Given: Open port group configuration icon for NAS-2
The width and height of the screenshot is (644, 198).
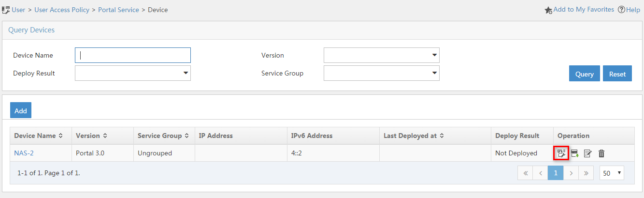Looking at the screenshot, I should [x=561, y=153].
